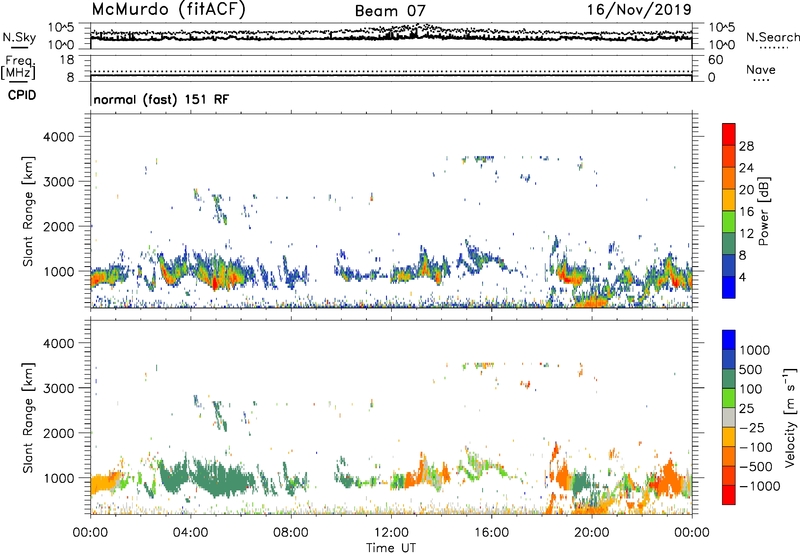
Task: Click the 12:00 time tick label
Action: coord(391,533)
